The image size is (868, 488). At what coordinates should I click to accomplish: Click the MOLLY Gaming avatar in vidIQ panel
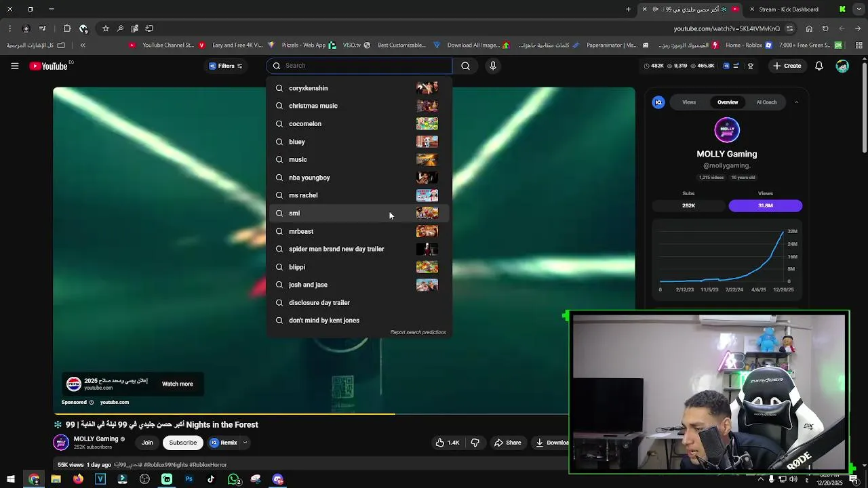(x=727, y=130)
